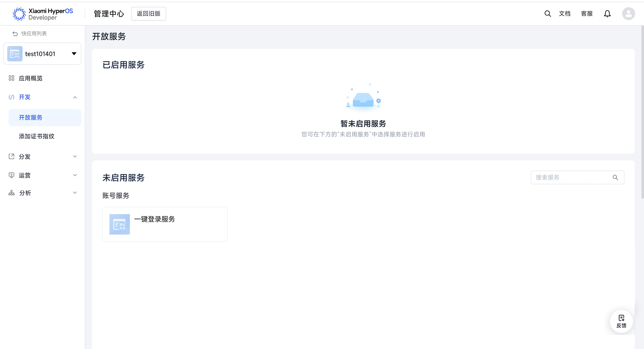Click the Xiaomi HyperOS Developer logo

point(43,14)
